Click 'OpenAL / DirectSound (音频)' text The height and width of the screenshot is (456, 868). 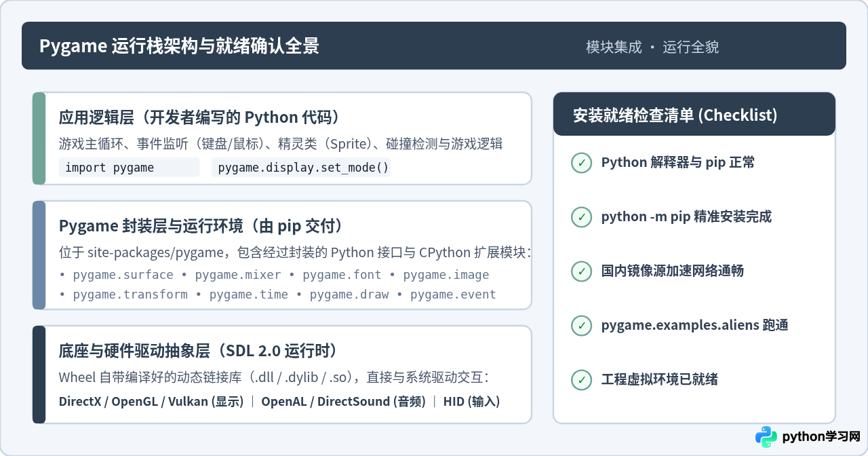tap(343, 401)
